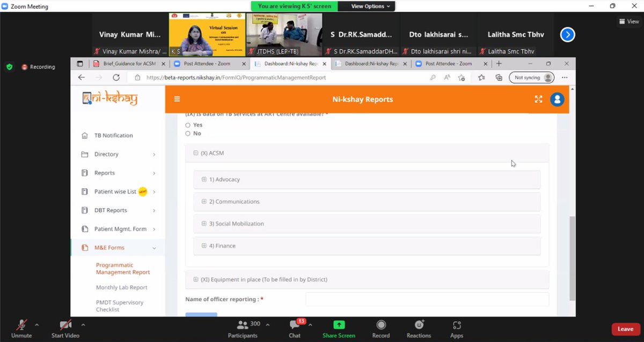The width and height of the screenshot is (644, 342).
Task: Expand the Directory sidebar menu
Action: (118, 154)
